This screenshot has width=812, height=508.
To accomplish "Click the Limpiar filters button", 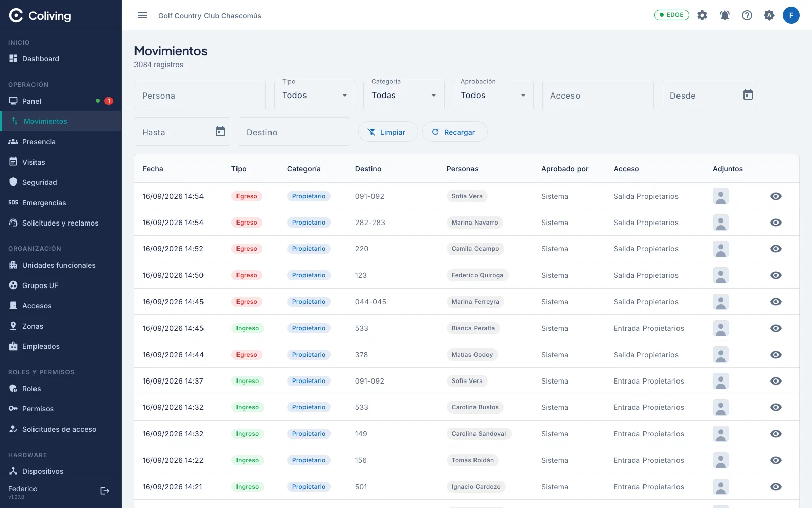I will (388, 132).
